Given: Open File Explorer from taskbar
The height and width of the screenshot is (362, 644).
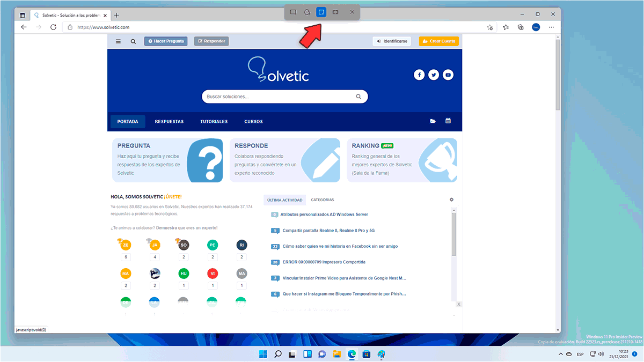Looking at the screenshot, I should click(x=337, y=354).
